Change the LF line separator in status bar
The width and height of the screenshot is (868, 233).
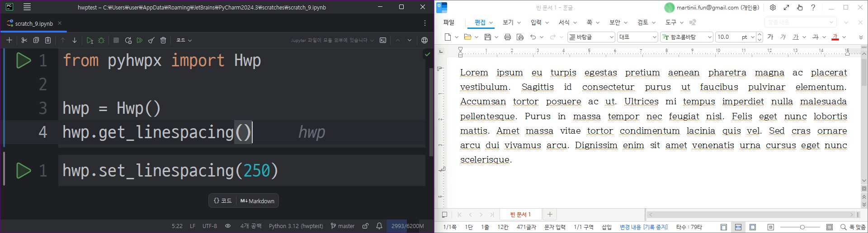click(193, 226)
